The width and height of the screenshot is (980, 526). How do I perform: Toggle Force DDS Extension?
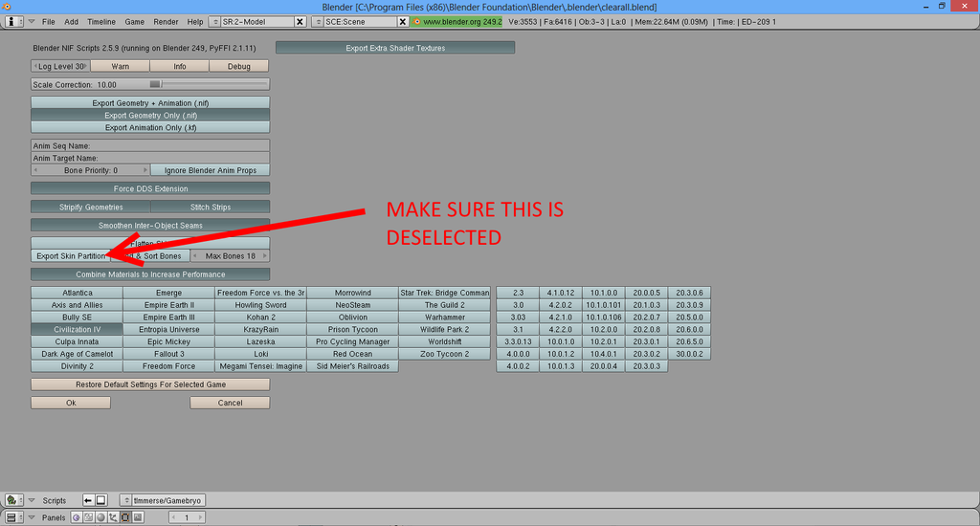[150, 188]
